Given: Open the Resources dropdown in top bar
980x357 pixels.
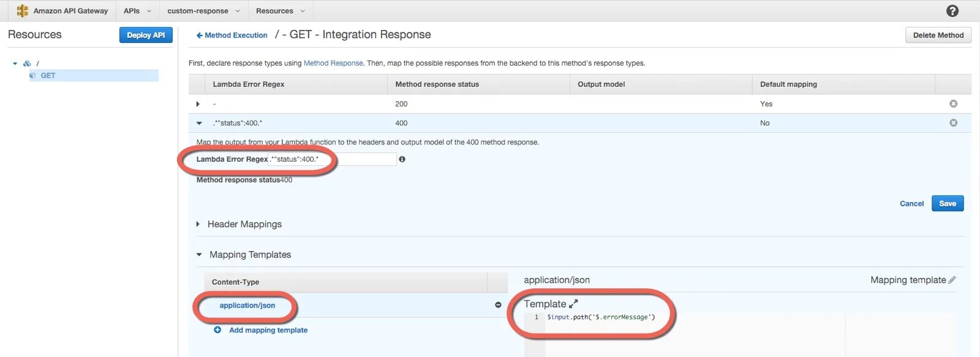Looking at the screenshot, I should pyautogui.click(x=280, y=11).
